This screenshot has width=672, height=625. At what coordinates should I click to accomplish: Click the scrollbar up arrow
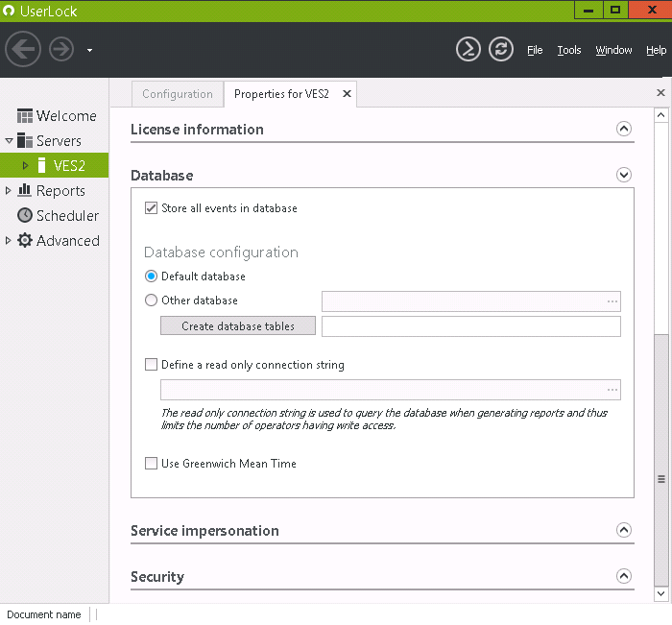pos(660,115)
